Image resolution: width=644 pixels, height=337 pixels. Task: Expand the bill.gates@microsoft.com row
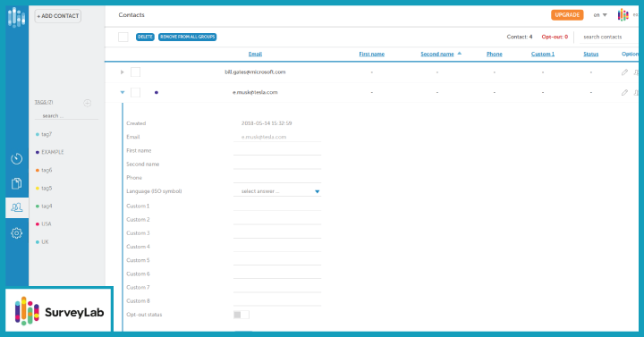(122, 72)
